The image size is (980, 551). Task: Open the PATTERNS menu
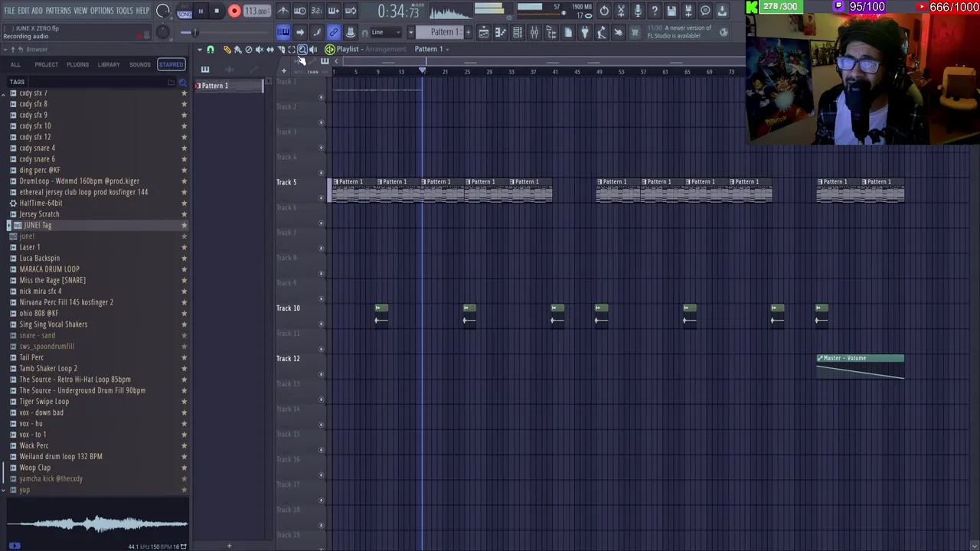click(x=58, y=11)
